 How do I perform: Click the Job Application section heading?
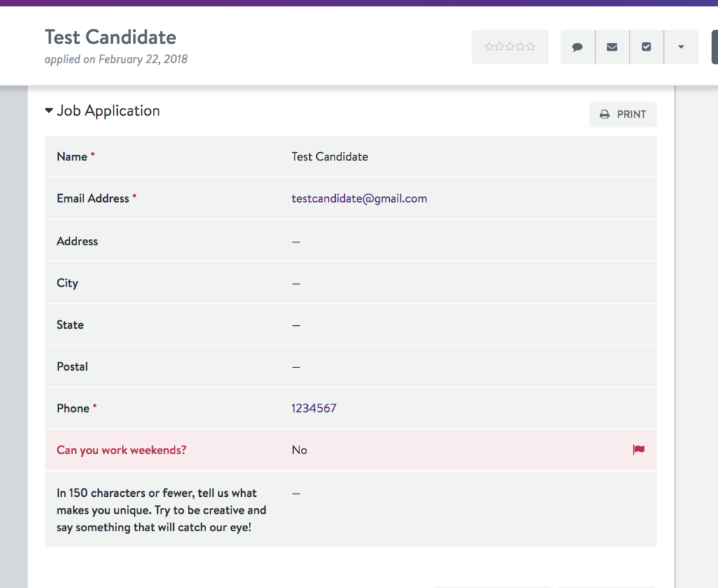click(x=108, y=111)
